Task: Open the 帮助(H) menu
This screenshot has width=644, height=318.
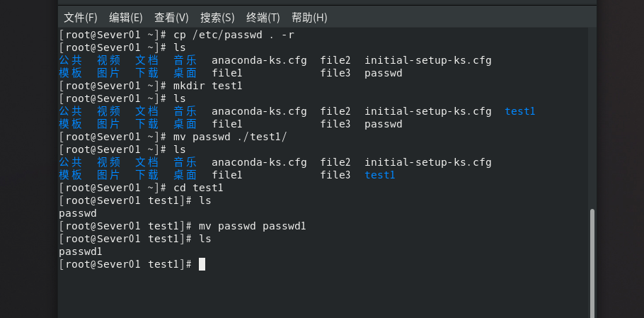Action: coord(309,17)
